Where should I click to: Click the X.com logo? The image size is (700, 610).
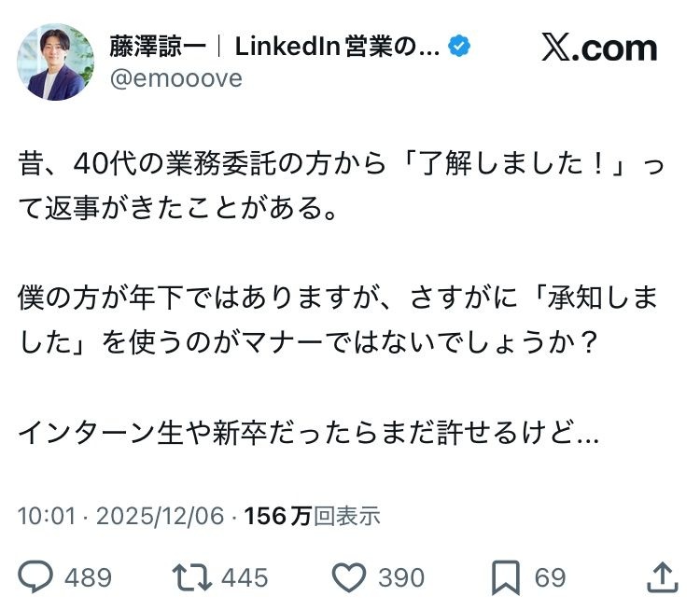(599, 48)
